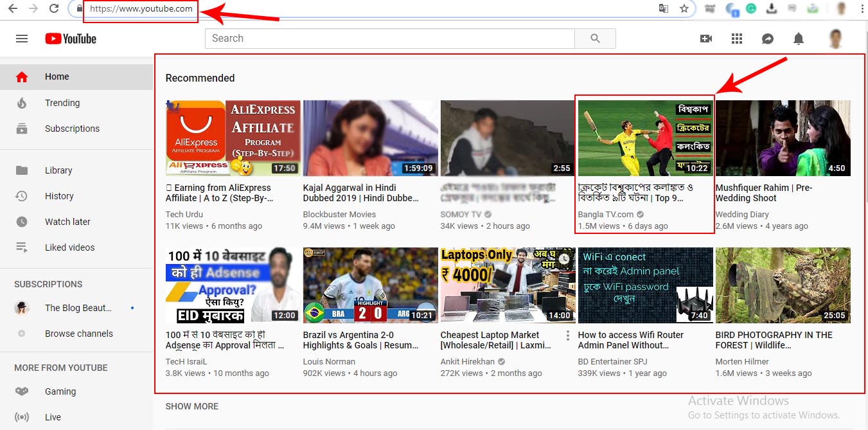Open the hamburger guide menu
The width and height of the screenshot is (868, 430).
pos(22,39)
